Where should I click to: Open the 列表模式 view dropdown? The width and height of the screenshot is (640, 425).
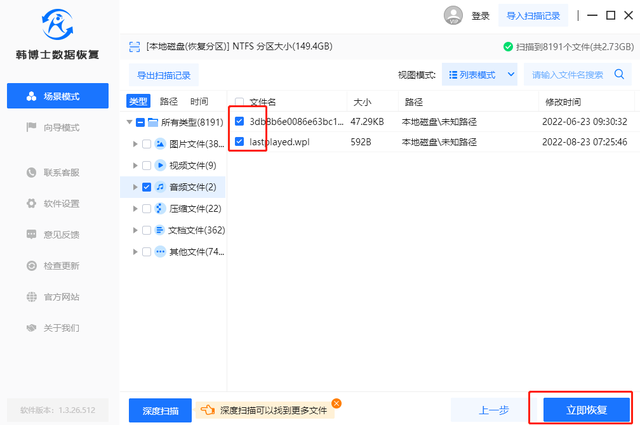coord(480,75)
